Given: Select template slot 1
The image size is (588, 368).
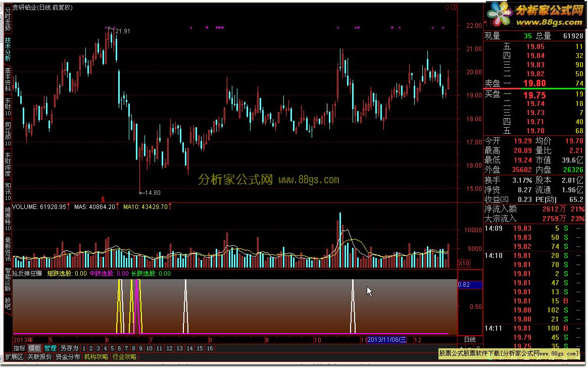Looking at the screenshot, I should click(84, 348).
